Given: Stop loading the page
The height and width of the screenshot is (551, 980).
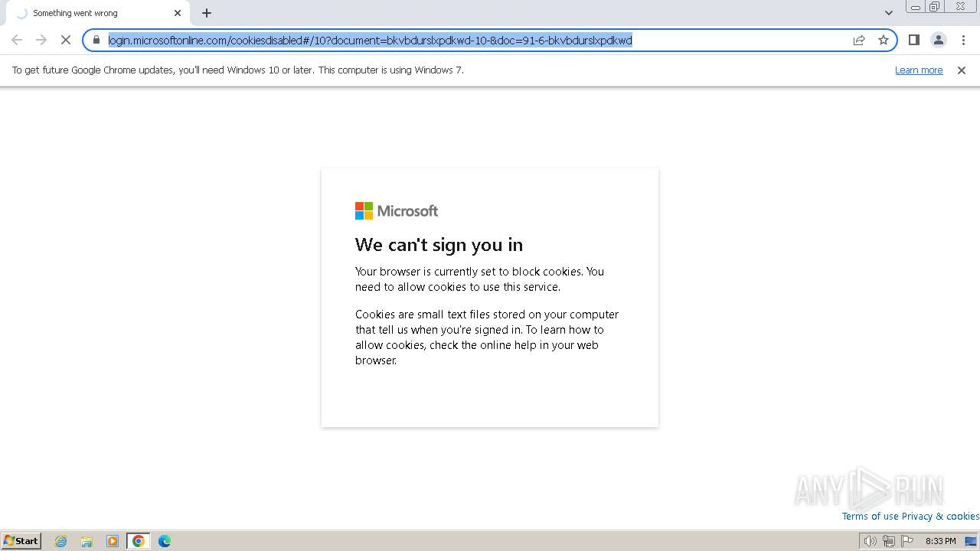Looking at the screenshot, I should (66, 40).
